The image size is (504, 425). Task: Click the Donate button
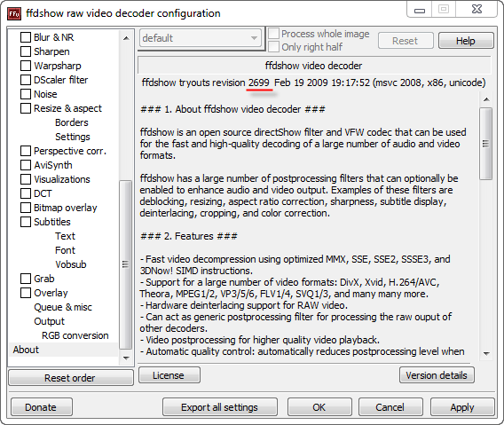point(42,407)
